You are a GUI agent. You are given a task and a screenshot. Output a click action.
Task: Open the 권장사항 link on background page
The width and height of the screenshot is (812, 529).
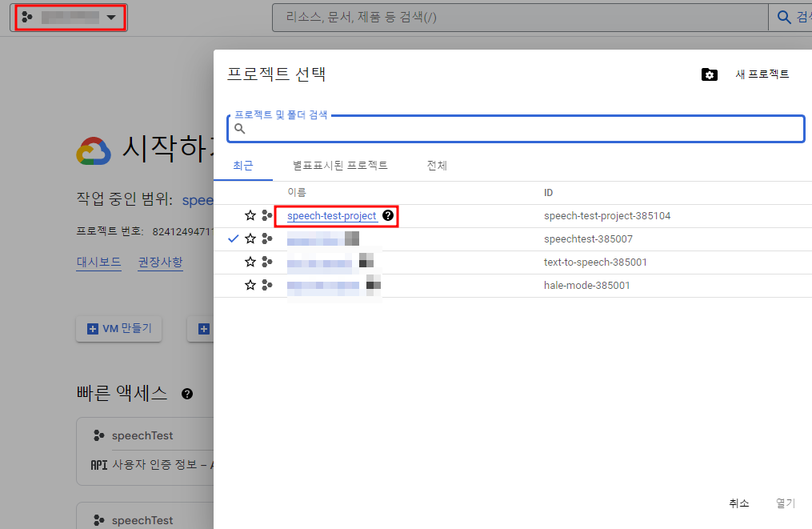click(161, 262)
